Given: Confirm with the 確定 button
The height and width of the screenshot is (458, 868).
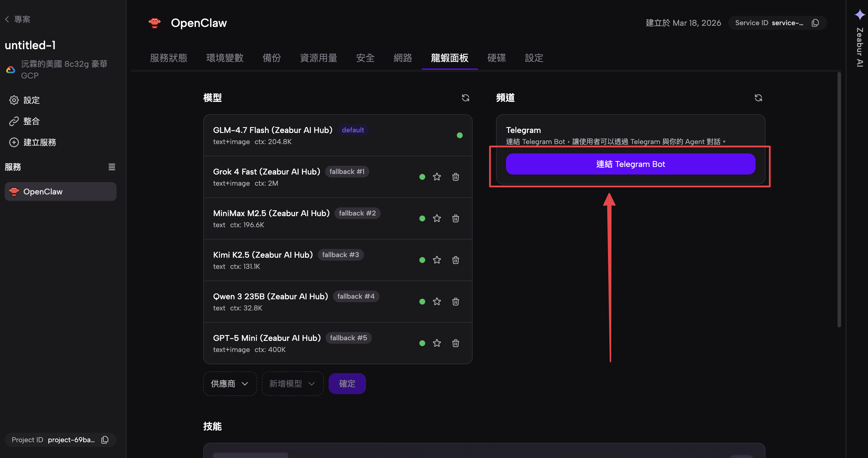Looking at the screenshot, I should click(347, 384).
